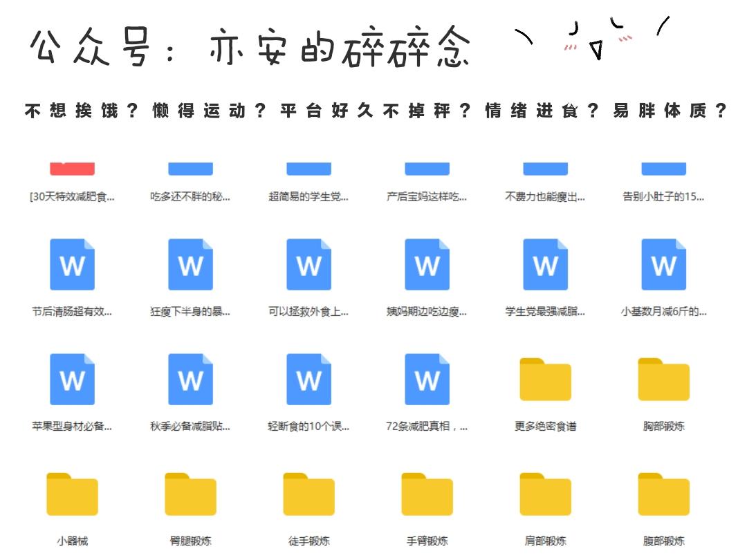Image resolution: width=747 pixels, height=560 pixels.
Task: Open the red [30天特效减肥食谱 file icon
Action: click(71, 168)
